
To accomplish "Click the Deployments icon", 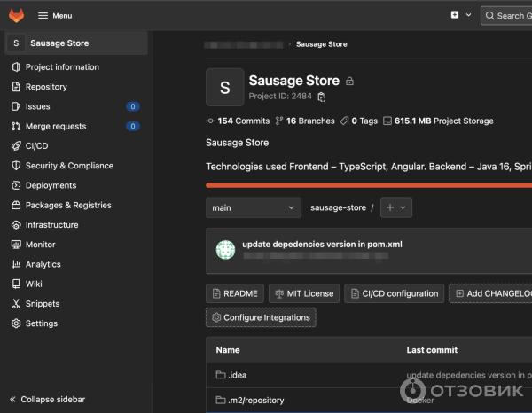I will point(16,185).
